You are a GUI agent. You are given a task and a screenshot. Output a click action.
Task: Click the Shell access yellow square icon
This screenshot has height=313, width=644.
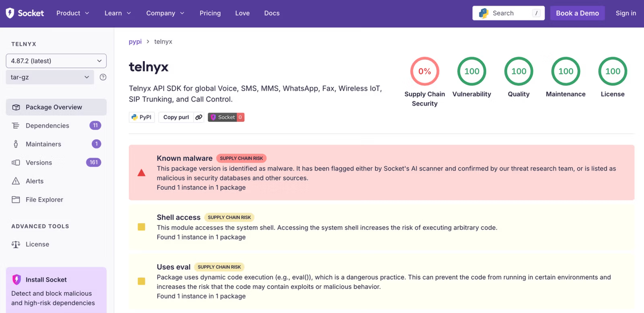coord(142,227)
